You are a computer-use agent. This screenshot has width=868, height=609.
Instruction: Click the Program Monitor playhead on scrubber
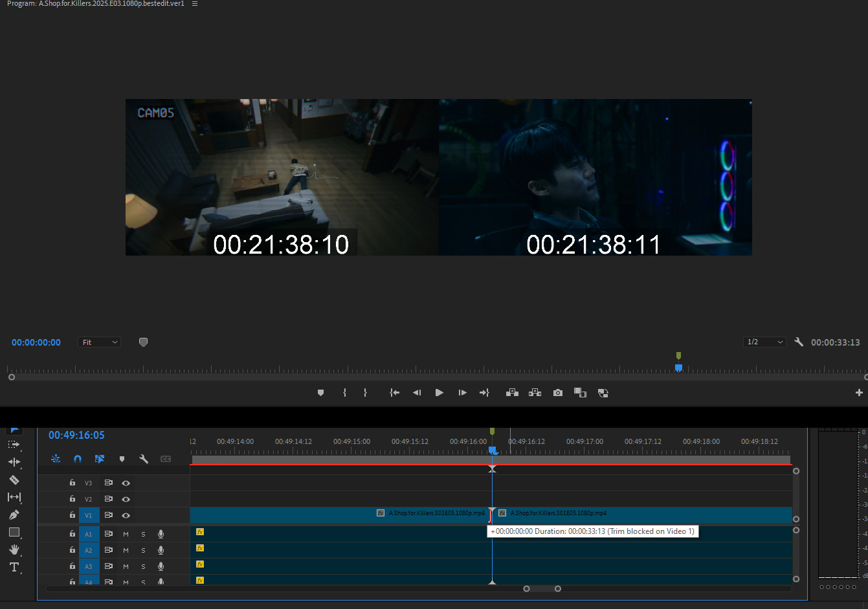click(x=678, y=368)
